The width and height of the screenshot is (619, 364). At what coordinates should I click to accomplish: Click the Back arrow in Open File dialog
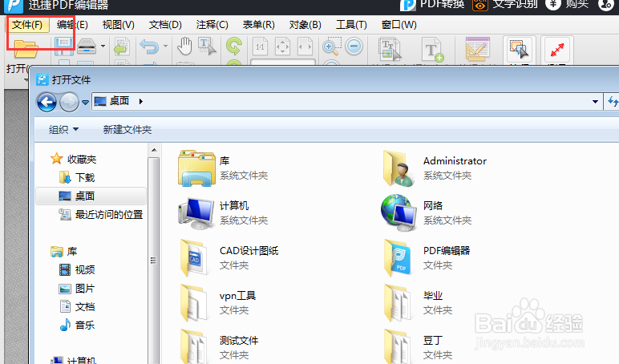point(47,103)
